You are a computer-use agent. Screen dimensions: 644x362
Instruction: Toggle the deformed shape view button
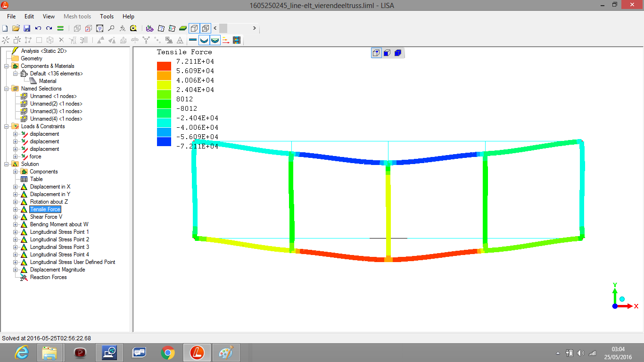204,41
